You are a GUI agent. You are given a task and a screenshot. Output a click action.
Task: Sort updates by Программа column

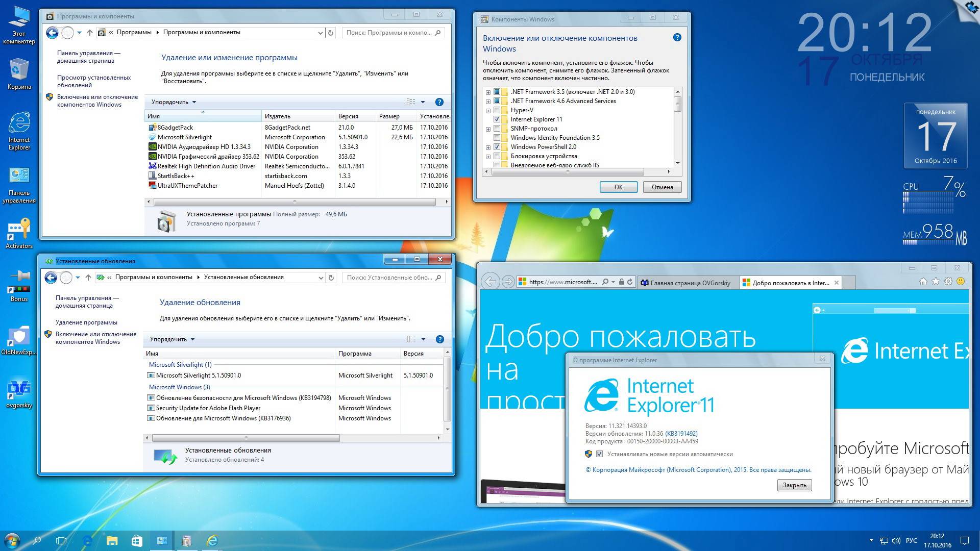367,354
